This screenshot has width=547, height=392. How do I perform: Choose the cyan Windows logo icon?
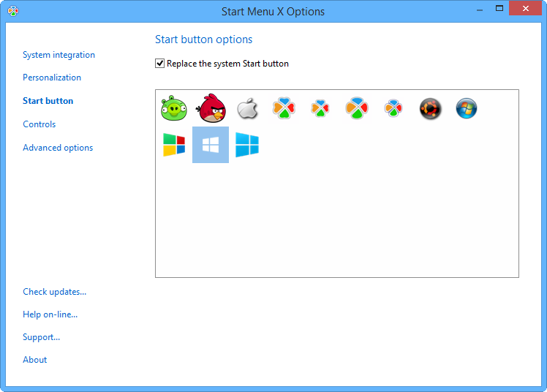(x=247, y=145)
